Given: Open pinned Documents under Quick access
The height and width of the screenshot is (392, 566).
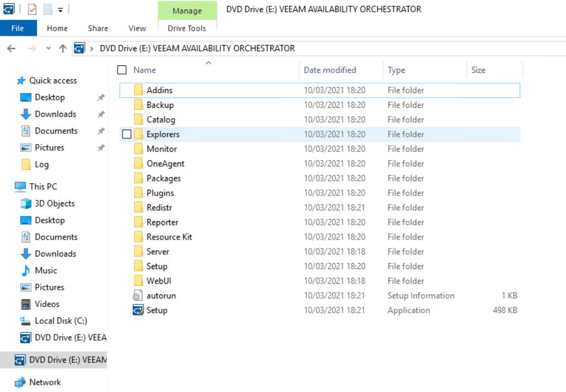Looking at the screenshot, I should pyautogui.click(x=56, y=131).
